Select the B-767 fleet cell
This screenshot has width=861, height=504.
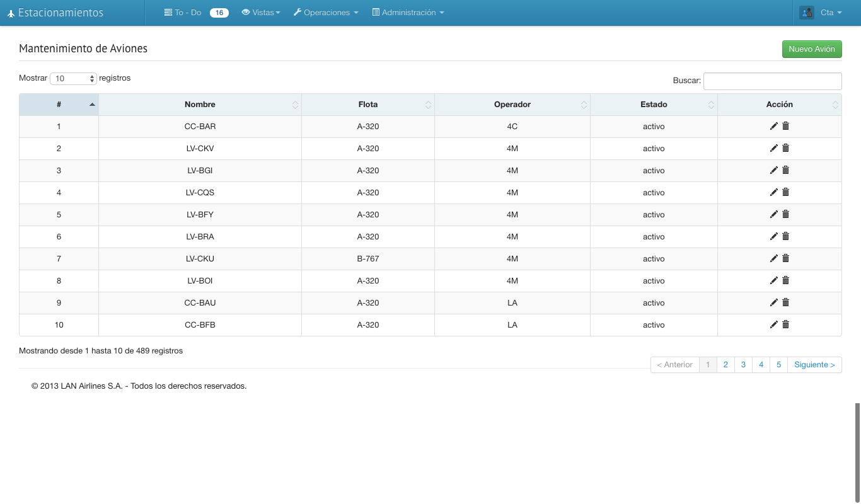click(368, 259)
